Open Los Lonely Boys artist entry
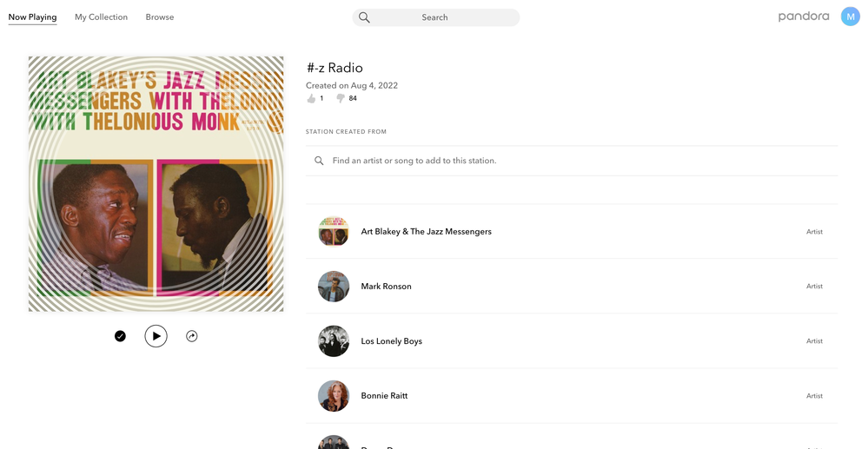 391,341
